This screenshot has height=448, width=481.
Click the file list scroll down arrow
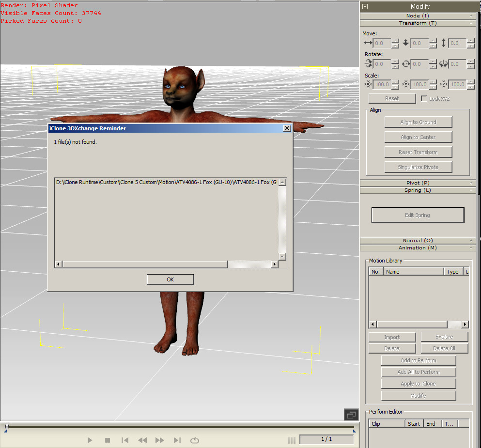[x=282, y=256]
